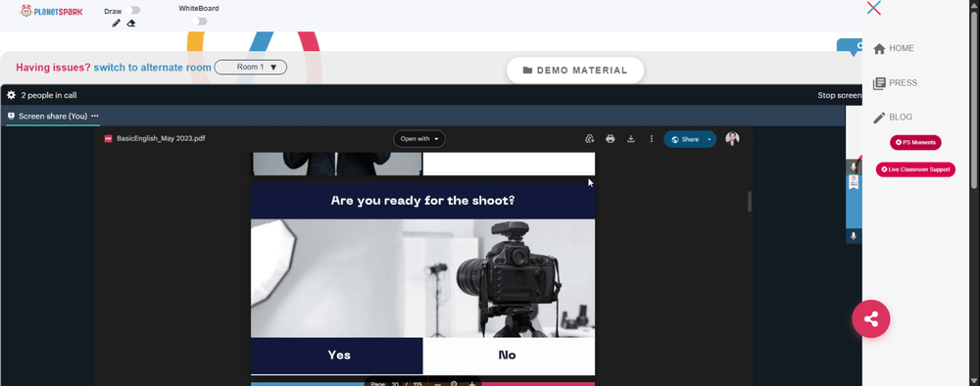Download the PDF using download icon

point(630,139)
